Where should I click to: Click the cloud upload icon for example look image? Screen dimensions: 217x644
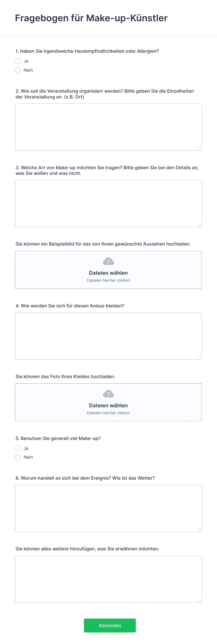pos(108,261)
